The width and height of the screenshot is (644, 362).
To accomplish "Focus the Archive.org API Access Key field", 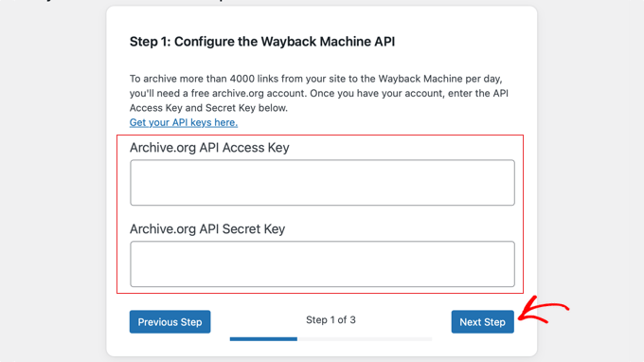I will [322, 183].
